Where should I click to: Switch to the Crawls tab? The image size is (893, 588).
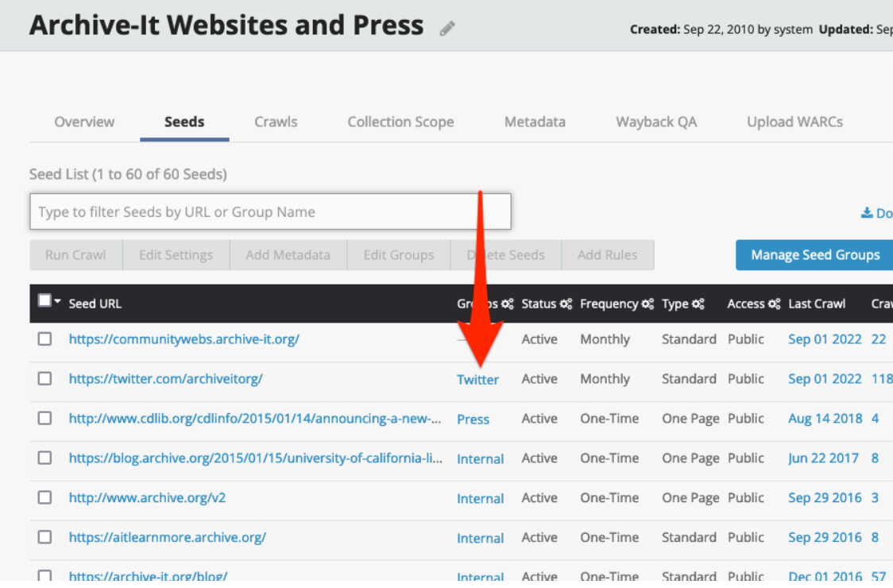[x=276, y=122]
